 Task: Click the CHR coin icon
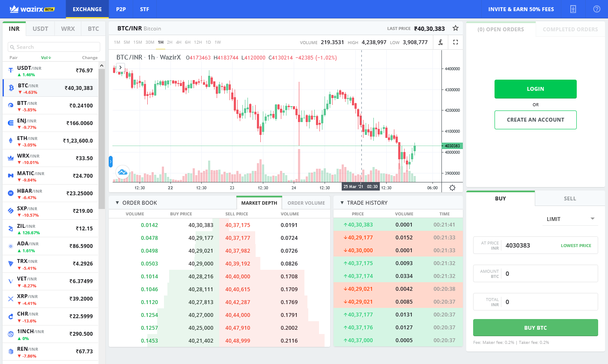pyautogui.click(x=11, y=316)
